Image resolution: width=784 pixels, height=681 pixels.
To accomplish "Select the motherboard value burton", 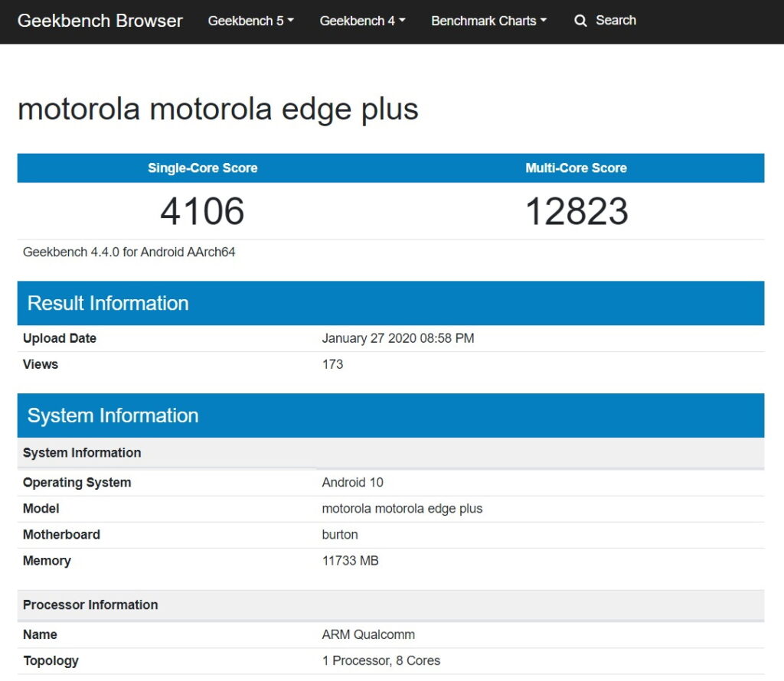I will click(340, 535).
